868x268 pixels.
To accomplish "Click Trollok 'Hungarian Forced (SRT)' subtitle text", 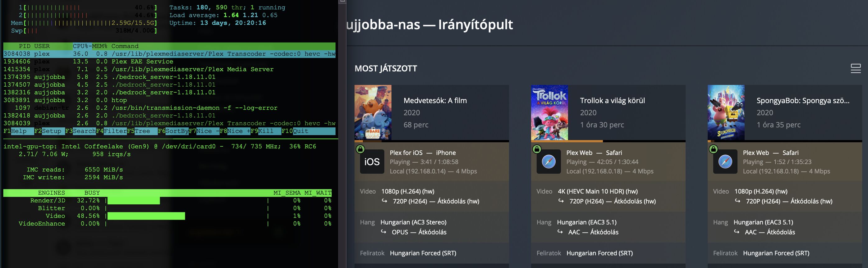I will tap(599, 253).
